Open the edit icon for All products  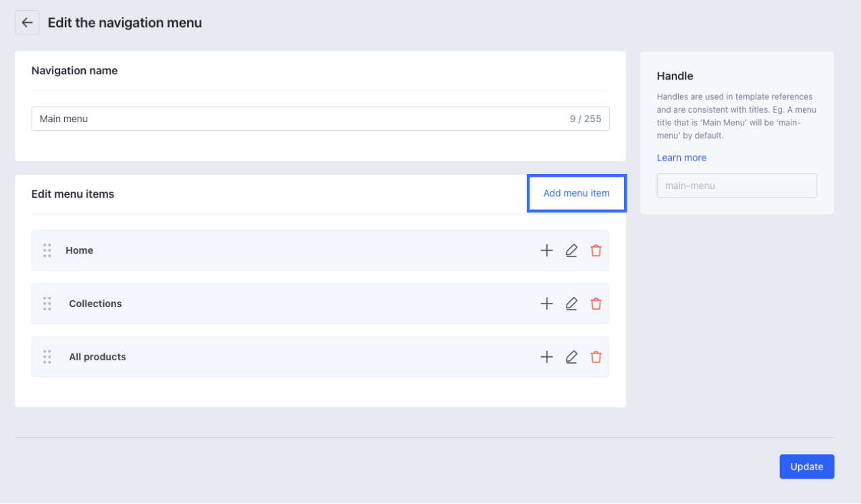click(x=571, y=357)
